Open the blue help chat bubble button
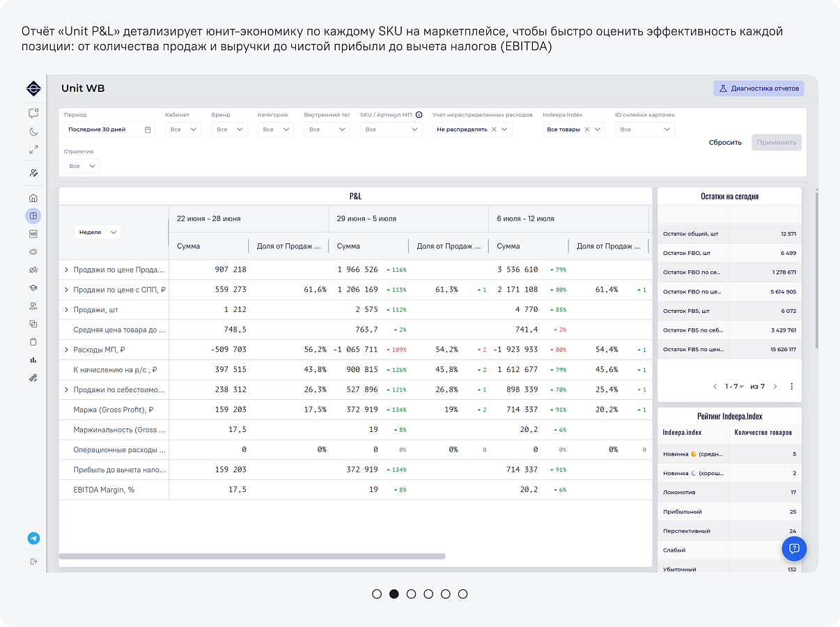 tap(794, 549)
